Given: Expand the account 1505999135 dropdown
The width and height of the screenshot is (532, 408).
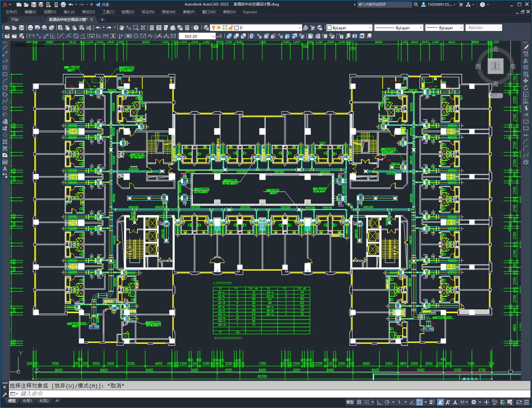Looking at the screenshot, I should pyautogui.click(x=438, y=5).
